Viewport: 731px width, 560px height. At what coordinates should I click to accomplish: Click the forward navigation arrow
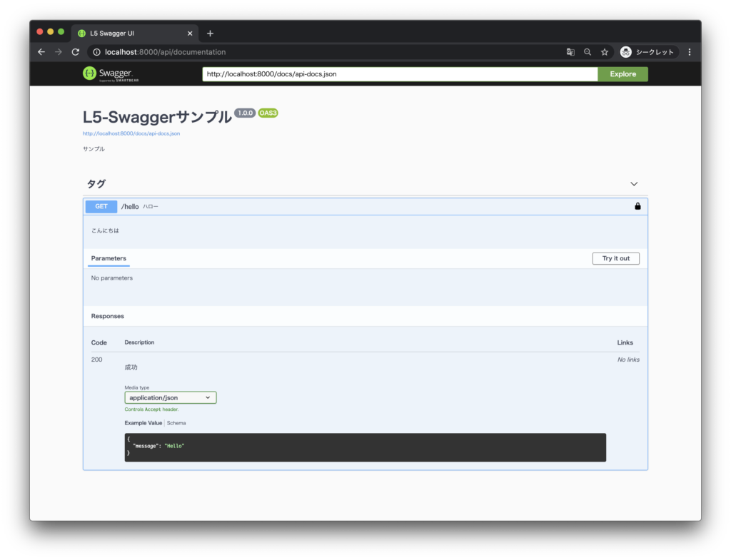click(x=58, y=51)
